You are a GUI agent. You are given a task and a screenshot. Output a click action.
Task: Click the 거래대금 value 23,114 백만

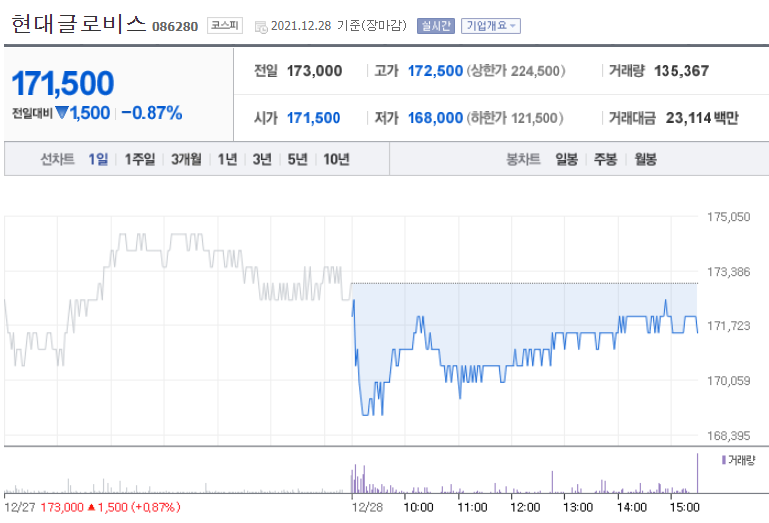702,118
